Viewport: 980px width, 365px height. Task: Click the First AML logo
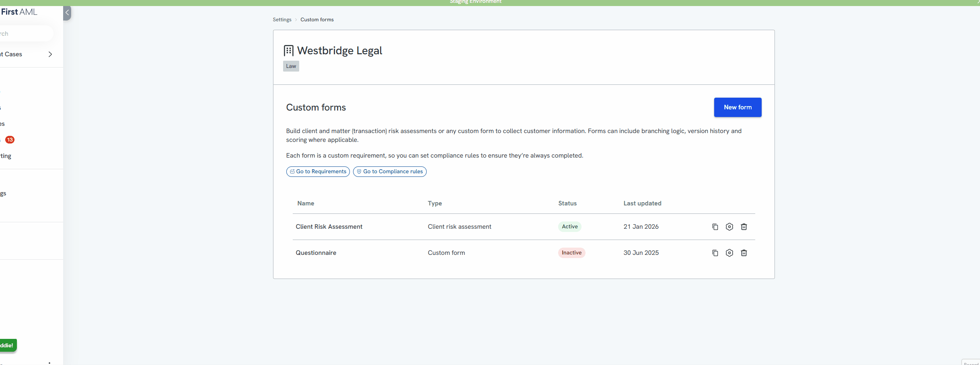(x=19, y=12)
